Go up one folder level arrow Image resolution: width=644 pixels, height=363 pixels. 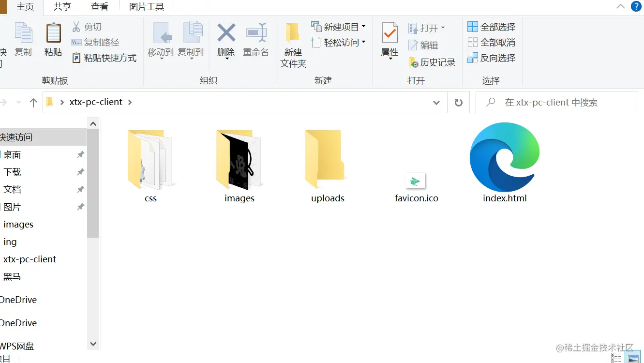point(33,103)
